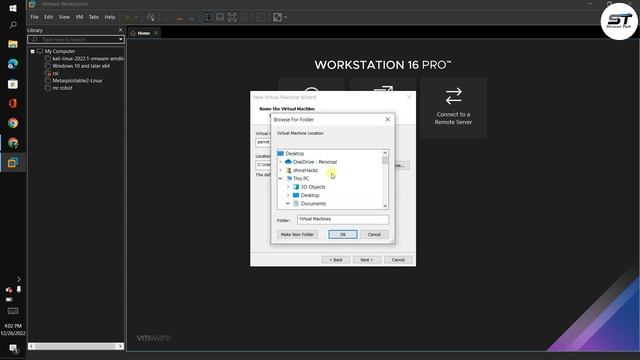The height and width of the screenshot is (360, 640).
Task: Select the Documents folder
Action: click(313, 204)
